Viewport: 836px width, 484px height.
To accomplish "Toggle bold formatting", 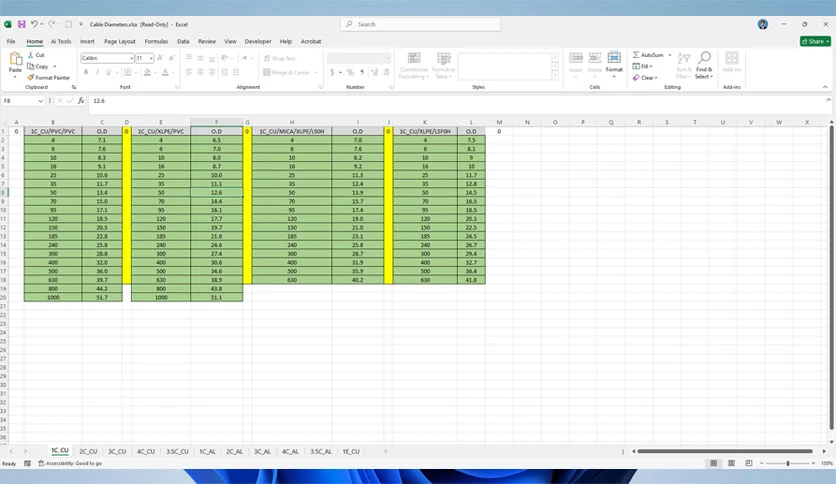I will coord(86,72).
